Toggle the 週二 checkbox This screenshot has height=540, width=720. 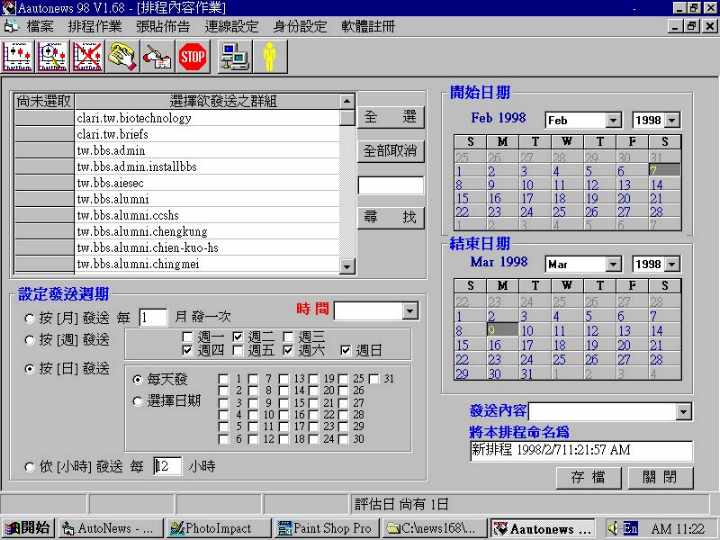tap(237, 337)
